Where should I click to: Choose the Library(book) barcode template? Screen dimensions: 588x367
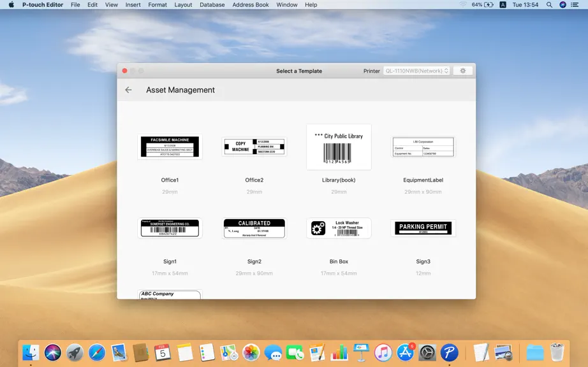click(x=339, y=147)
